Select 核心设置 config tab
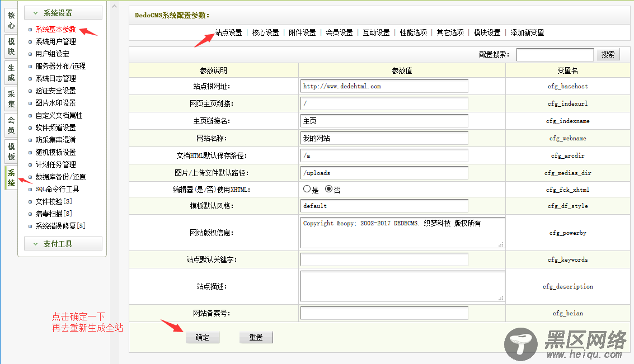Image resolution: width=634 pixels, height=364 pixels. [265, 33]
